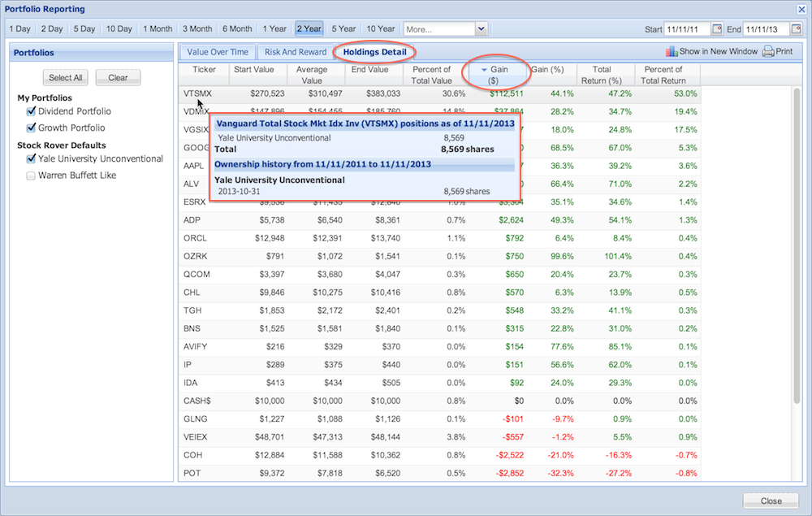
Task: Open the Start date calendar picker icon
Action: (x=717, y=29)
